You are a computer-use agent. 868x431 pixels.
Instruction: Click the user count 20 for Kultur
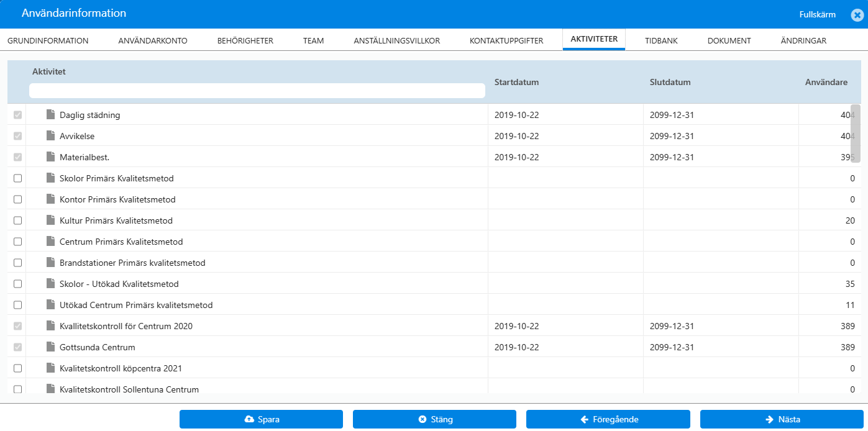tap(850, 220)
